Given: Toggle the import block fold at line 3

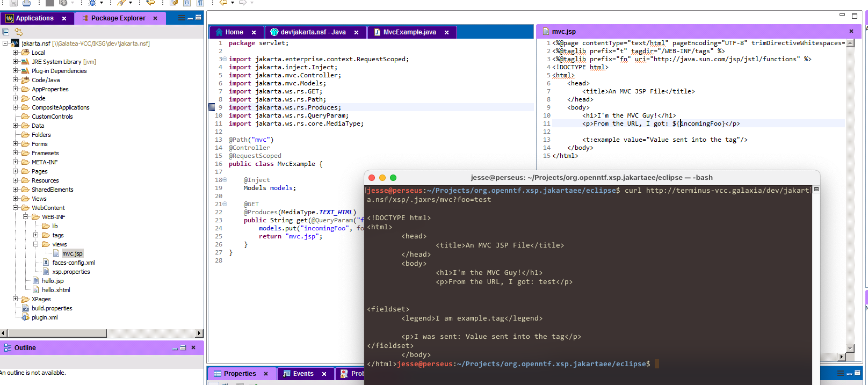Looking at the screenshot, I should [225, 59].
